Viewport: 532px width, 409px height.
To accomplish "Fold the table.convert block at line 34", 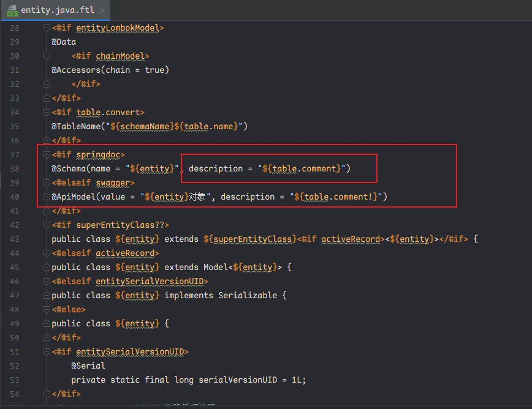I will 46,113.
